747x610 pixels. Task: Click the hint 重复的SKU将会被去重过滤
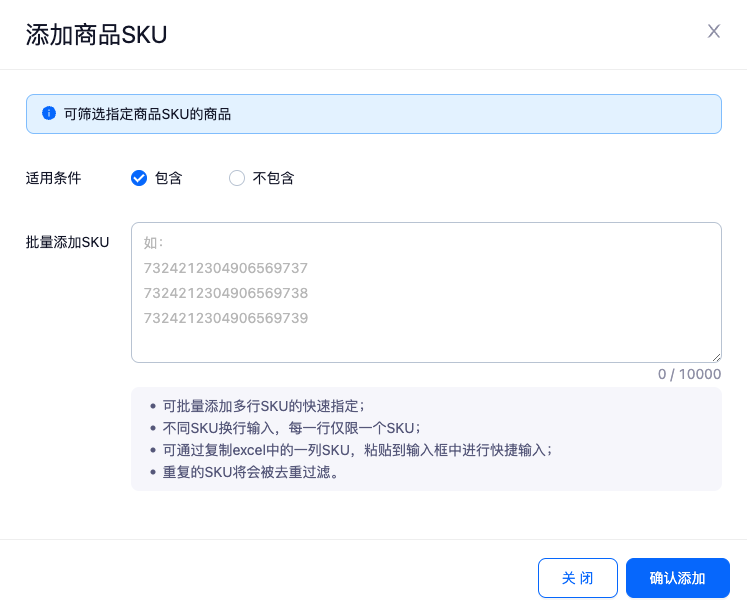pyautogui.click(x=250, y=472)
